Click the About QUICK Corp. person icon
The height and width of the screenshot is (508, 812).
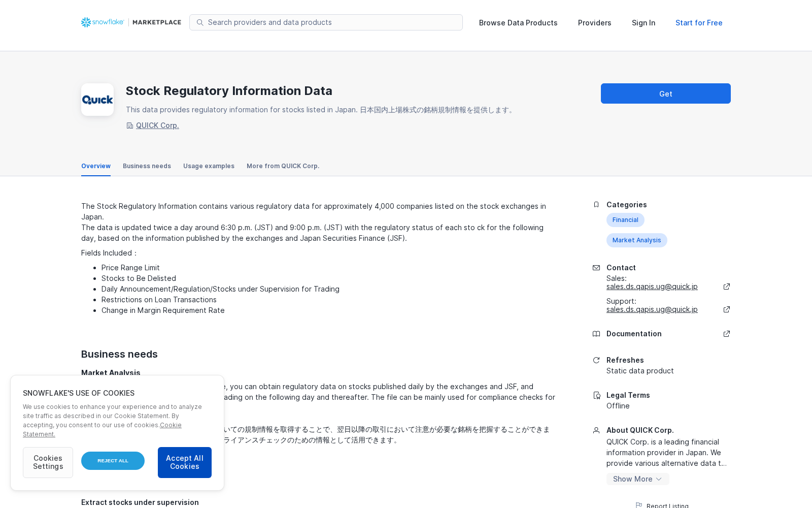point(596,430)
